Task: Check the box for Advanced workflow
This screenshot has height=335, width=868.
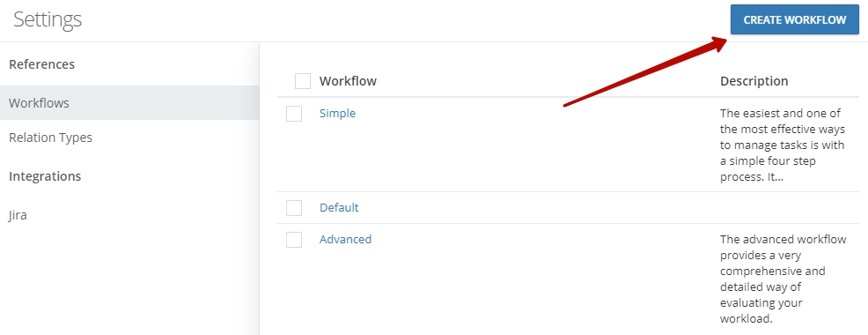Action: pyautogui.click(x=294, y=240)
